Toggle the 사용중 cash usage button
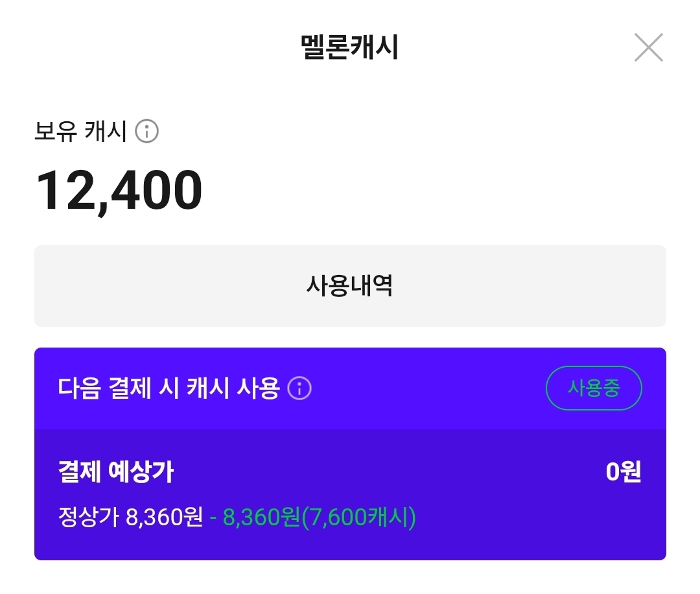 click(594, 388)
